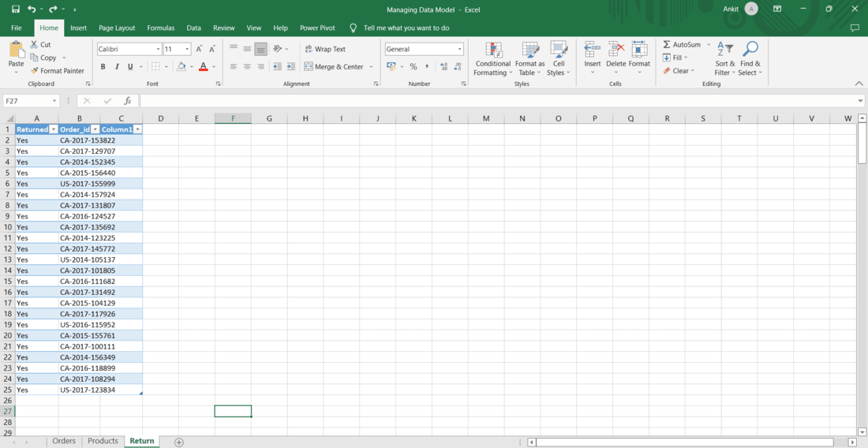Image resolution: width=868 pixels, height=448 pixels.
Task: Click the Insert cells icon
Action: [x=593, y=49]
